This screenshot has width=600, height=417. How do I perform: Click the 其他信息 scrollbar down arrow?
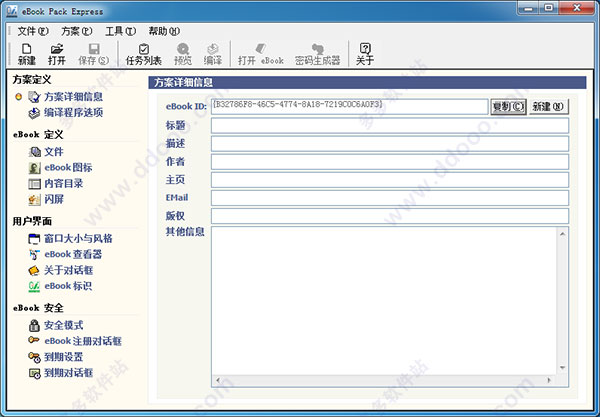562,368
